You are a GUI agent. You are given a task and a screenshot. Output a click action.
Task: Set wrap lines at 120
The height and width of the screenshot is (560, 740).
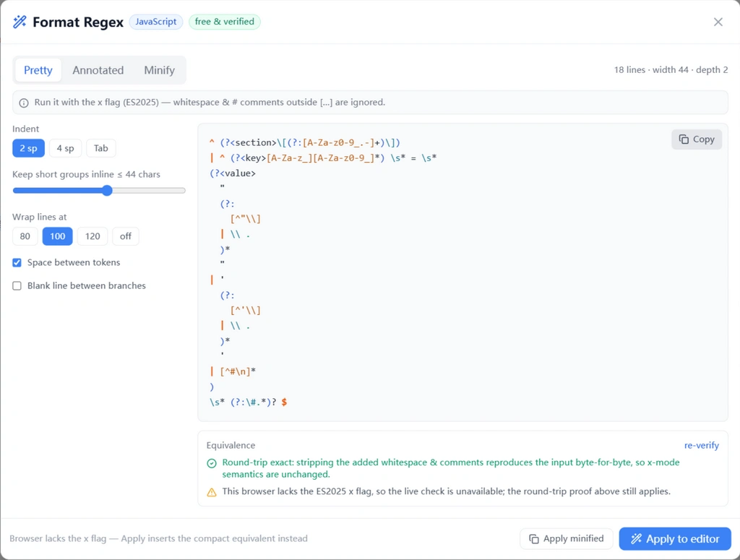click(x=92, y=236)
